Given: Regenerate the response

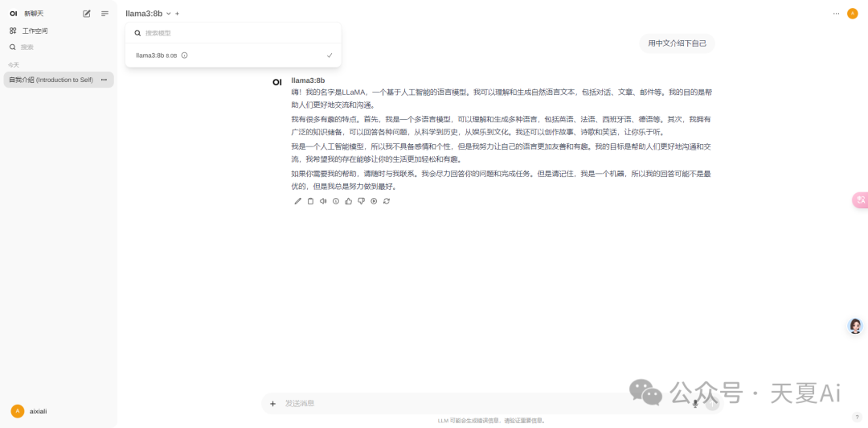Looking at the screenshot, I should [387, 201].
